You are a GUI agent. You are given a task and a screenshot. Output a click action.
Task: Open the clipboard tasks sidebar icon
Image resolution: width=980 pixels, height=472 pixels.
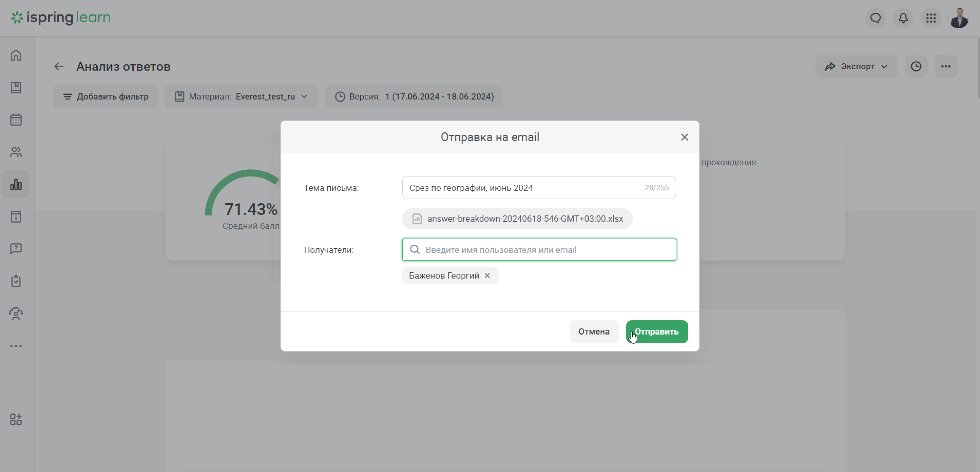(16, 281)
